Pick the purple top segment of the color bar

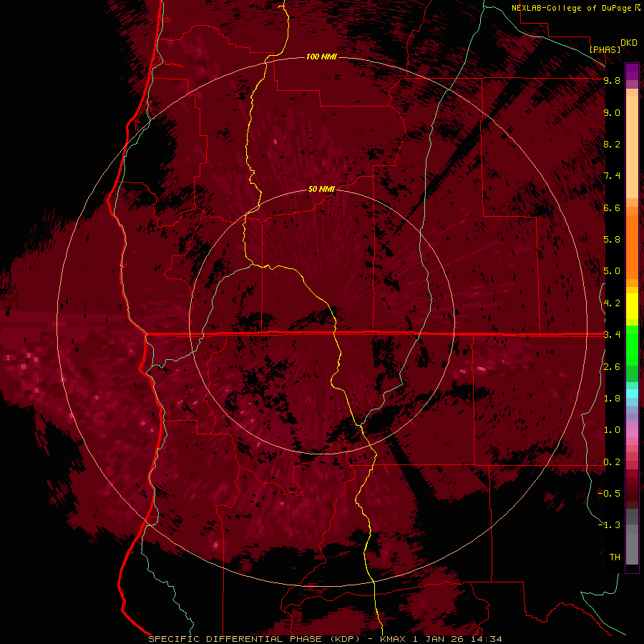tap(632, 72)
